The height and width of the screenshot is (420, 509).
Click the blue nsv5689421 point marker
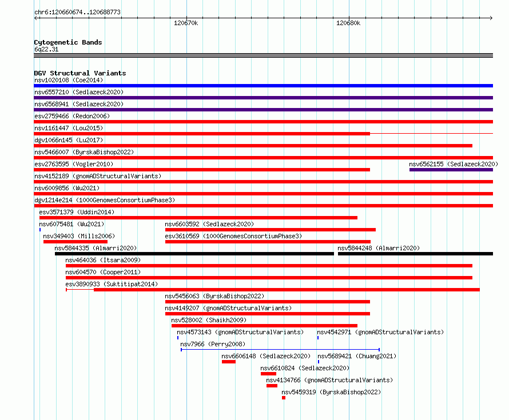coord(319,362)
